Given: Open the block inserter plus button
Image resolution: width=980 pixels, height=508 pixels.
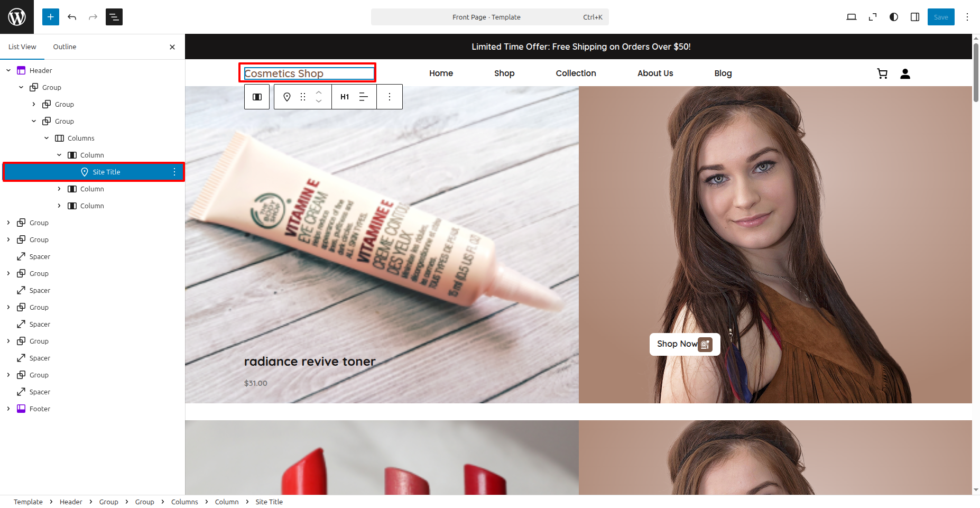Looking at the screenshot, I should tap(51, 17).
